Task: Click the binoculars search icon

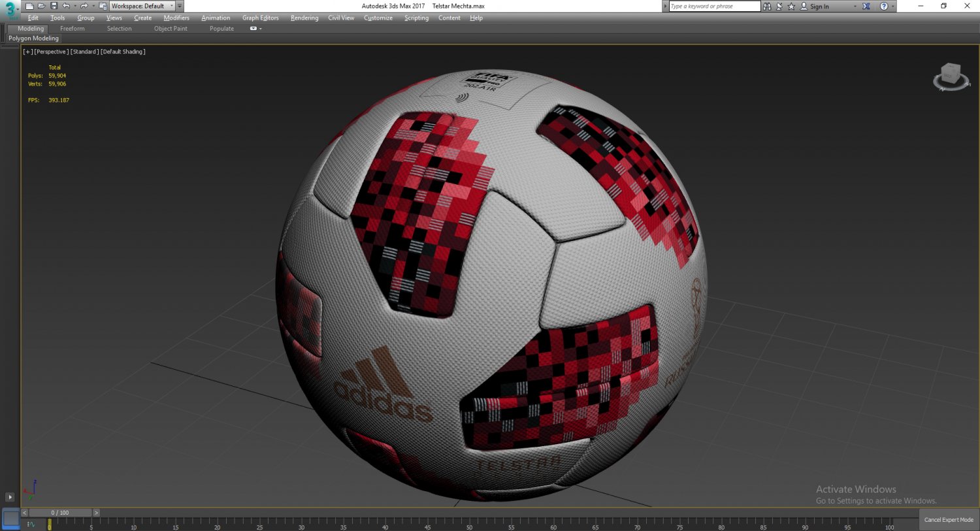Action: tap(767, 6)
